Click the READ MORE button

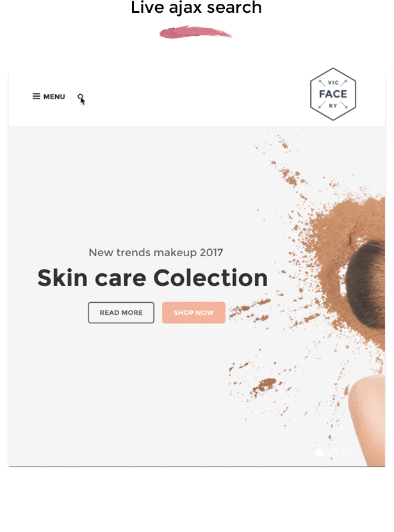click(x=121, y=312)
